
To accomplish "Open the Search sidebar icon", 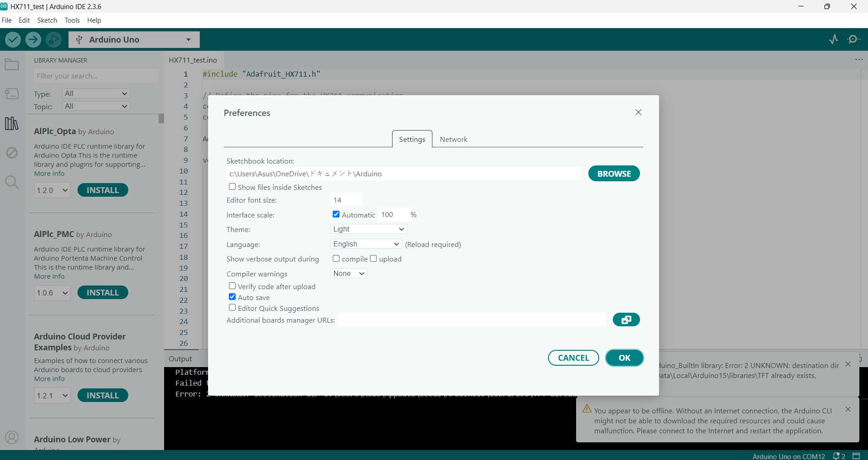I will point(12,182).
